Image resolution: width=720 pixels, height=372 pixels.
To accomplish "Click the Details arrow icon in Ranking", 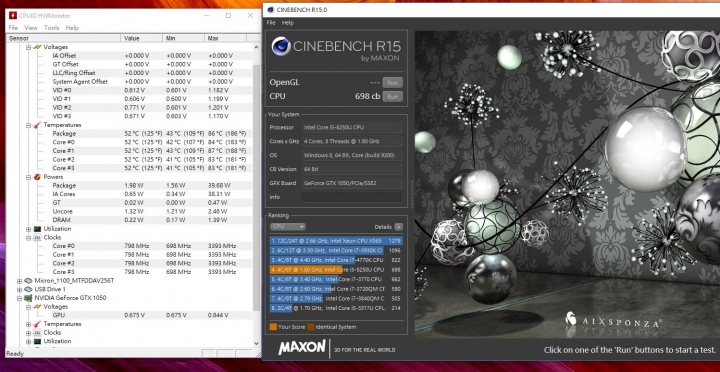I will tap(398, 227).
